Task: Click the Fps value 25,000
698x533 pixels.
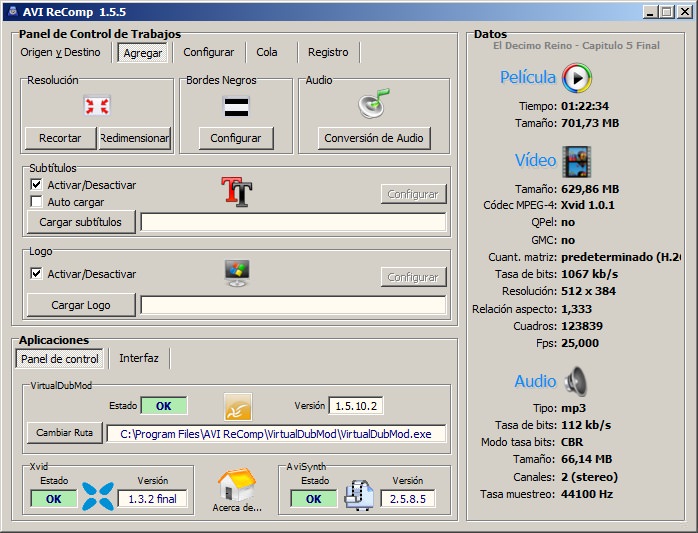Action: 580,343
